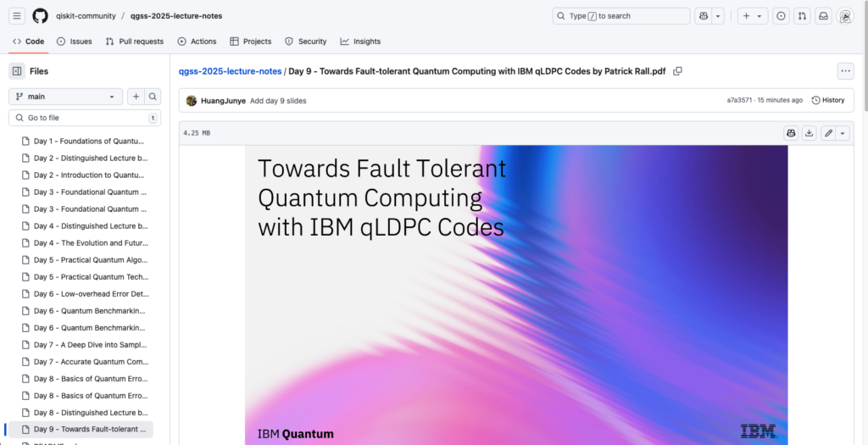Viewport: 868px width, 445px height.
Task: Go to GitHub homepage via Octocat logo
Action: (x=40, y=16)
